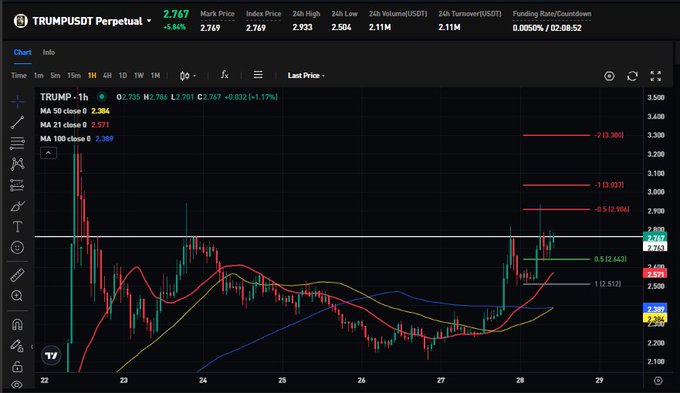The height and width of the screenshot is (393, 680).
Task: Expand the chart to fullscreen
Action: 656,76
